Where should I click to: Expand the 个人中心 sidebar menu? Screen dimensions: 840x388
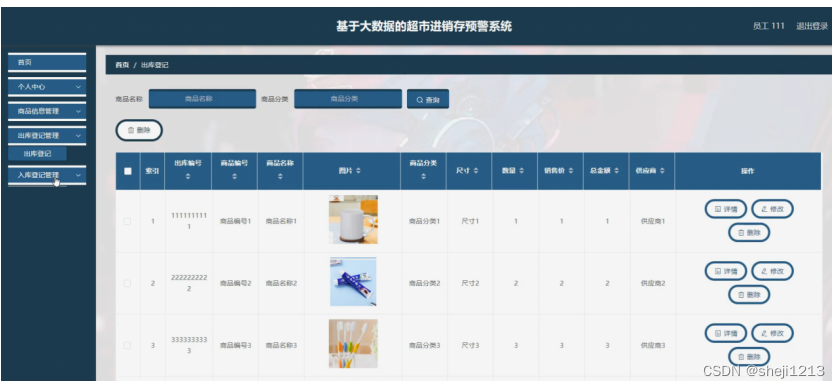point(47,87)
